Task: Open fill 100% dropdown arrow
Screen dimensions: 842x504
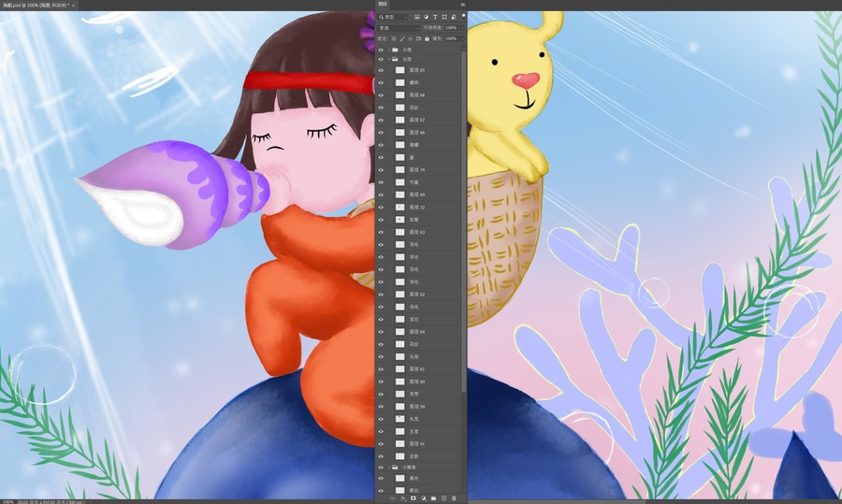Action: tap(462, 38)
